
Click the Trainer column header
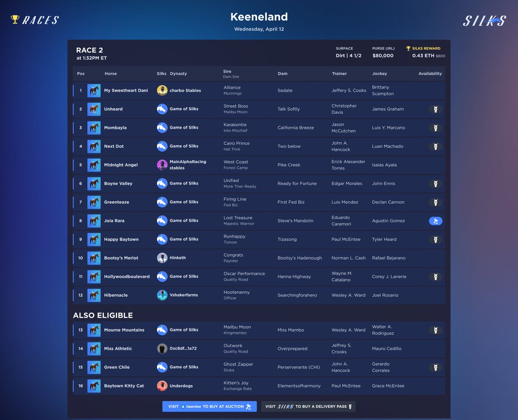(339, 74)
